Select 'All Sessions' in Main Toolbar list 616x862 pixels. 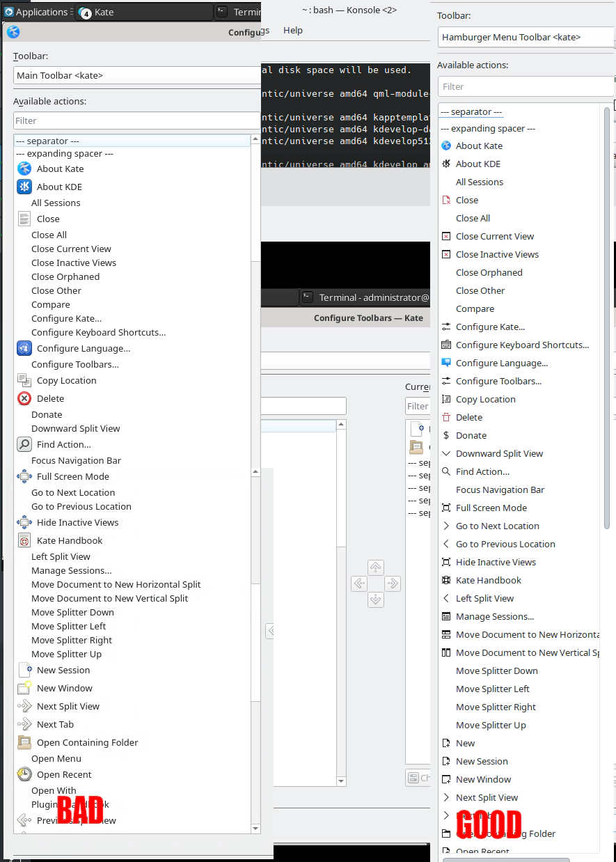click(x=56, y=203)
